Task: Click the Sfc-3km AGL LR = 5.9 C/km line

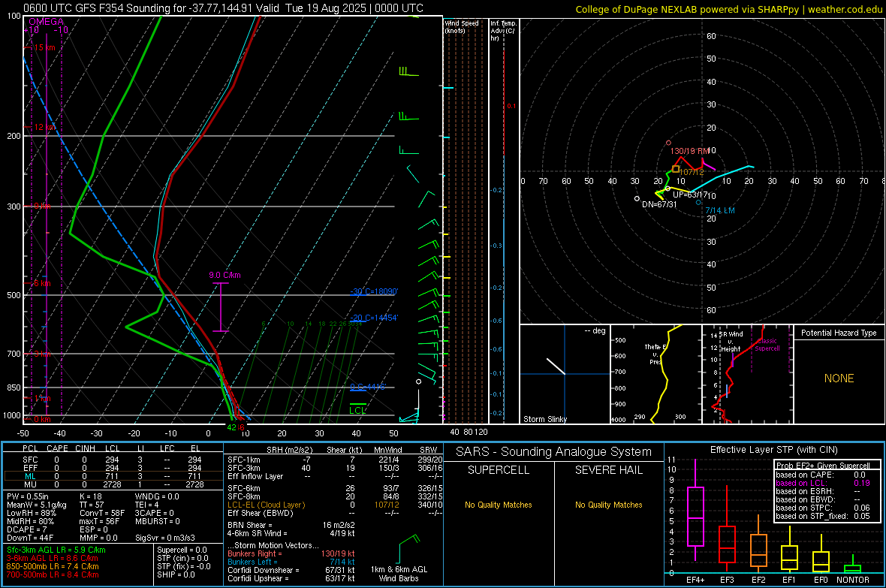Action: [x=56, y=550]
